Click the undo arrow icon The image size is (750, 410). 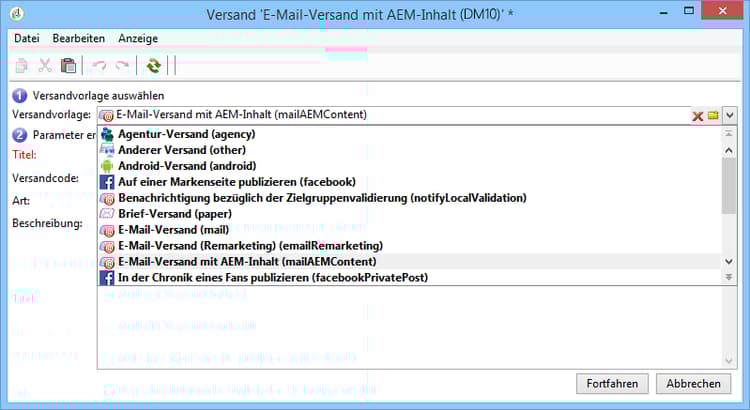(x=99, y=66)
